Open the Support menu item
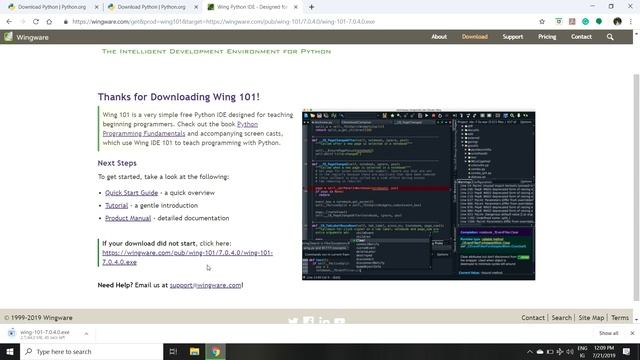Viewport: 640px width, 360px height. [513, 37]
